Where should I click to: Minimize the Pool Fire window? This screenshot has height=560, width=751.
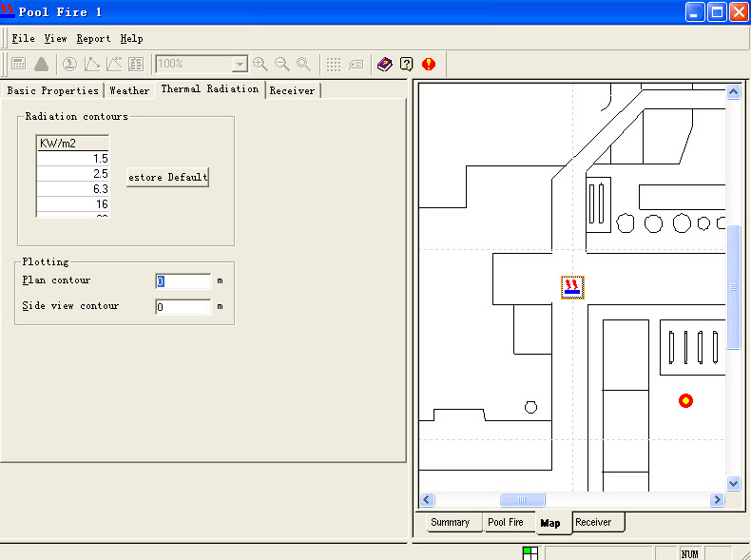[x=695, y=12]
